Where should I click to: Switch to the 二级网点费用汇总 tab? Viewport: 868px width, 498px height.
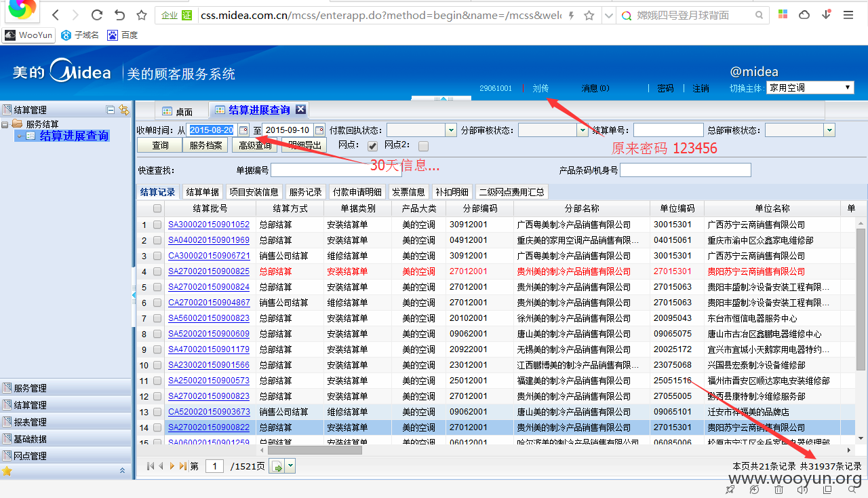tap(512, 192)
